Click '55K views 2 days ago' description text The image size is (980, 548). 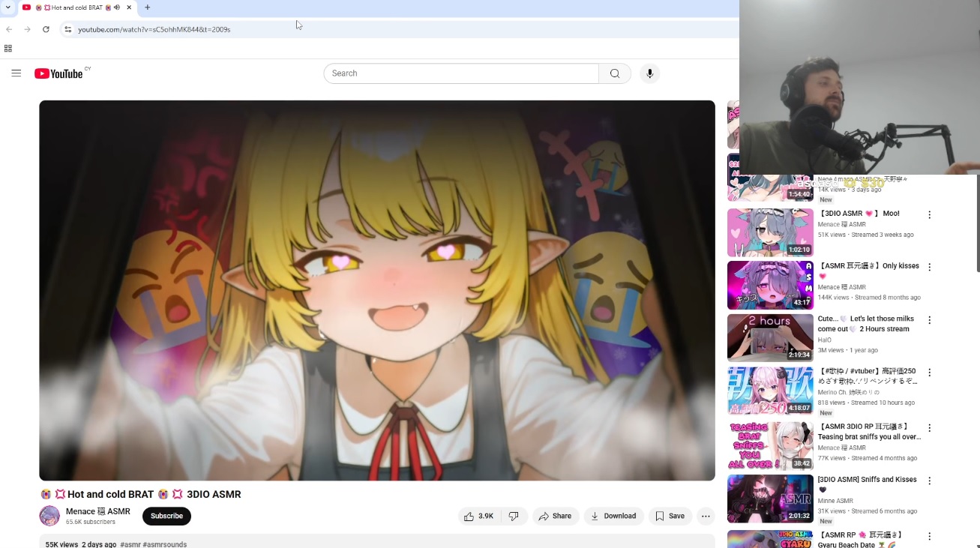(x=80, y=544)
